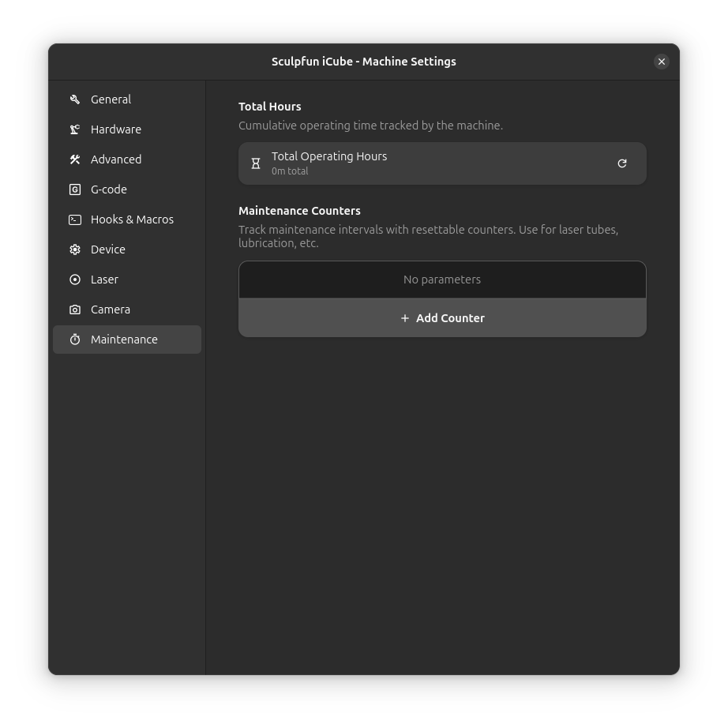Viewport: 728px width, 728px height.
Task: Click the Hardware chip icon in the sidebar
Action: pos(75,129)
